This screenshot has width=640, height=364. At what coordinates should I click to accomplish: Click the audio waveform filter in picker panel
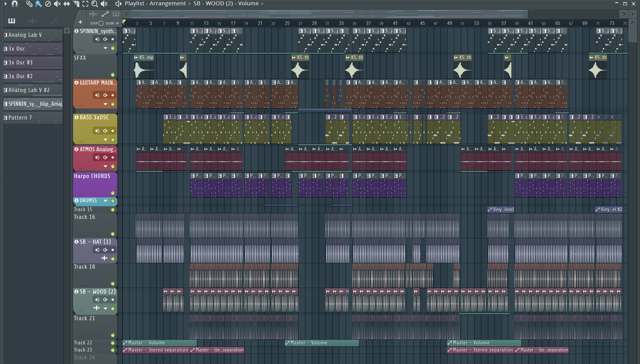[x=32, y=21]
